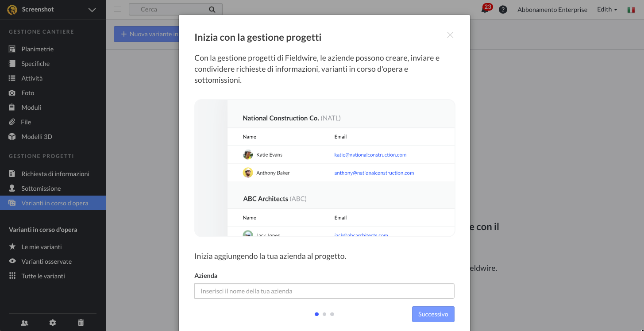Click the search magnifier icon
Viewport: 644px width, 331px height.
(212, 9)
